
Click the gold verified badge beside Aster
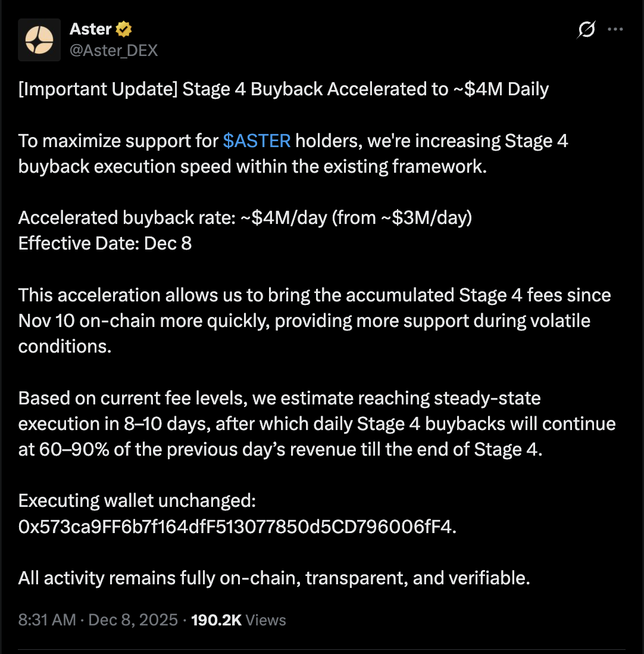coord(124,29)
